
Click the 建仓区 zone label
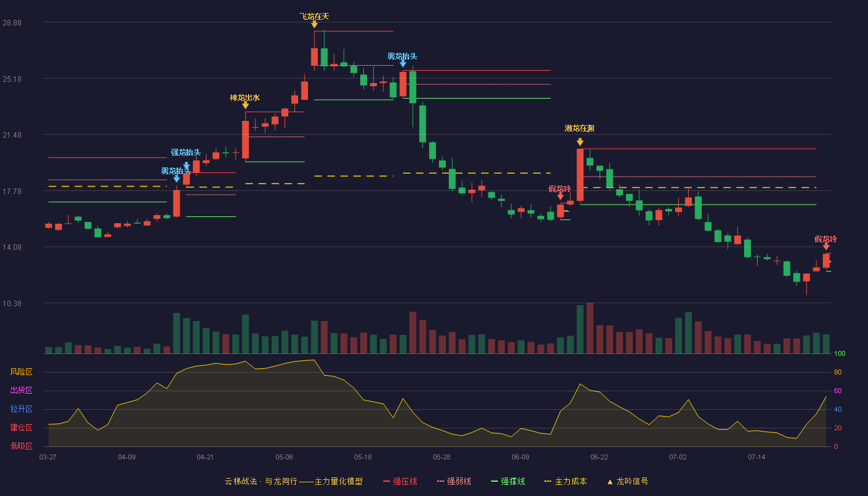pos(21,428)
